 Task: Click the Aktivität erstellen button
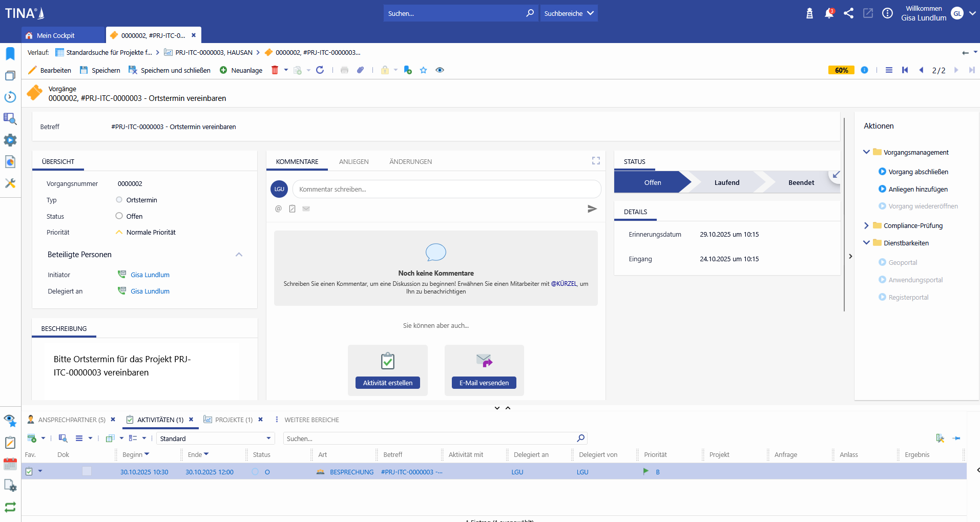[387, 383]
